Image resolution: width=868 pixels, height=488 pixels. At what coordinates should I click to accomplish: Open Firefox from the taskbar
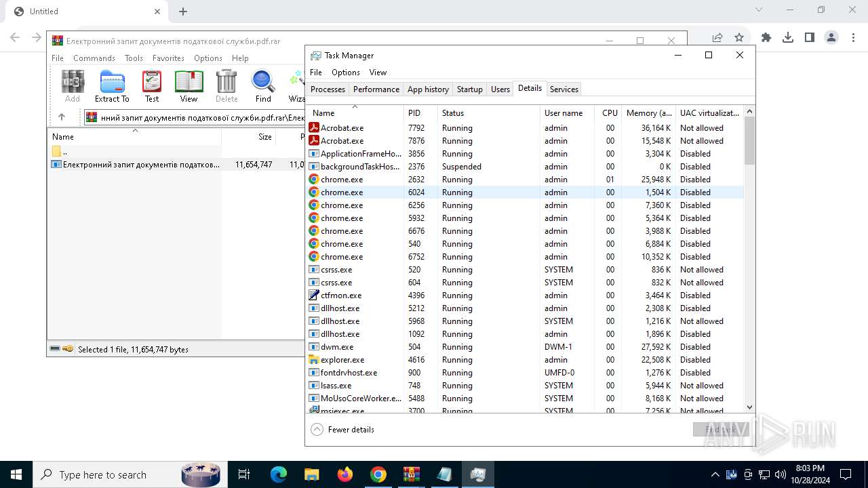[345, 474]
